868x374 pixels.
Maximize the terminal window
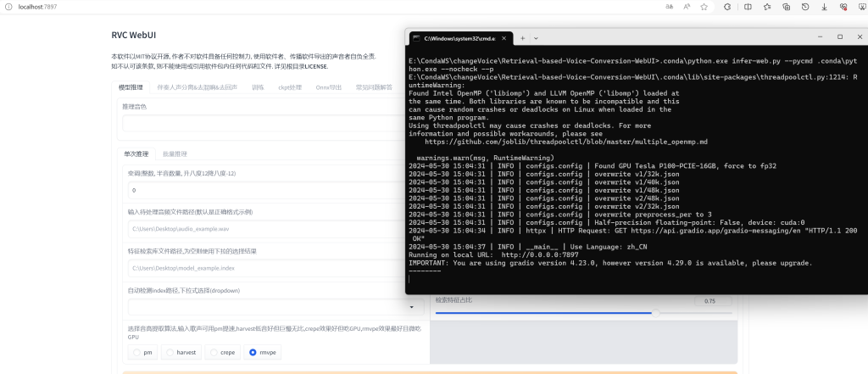tap(840, 36)
